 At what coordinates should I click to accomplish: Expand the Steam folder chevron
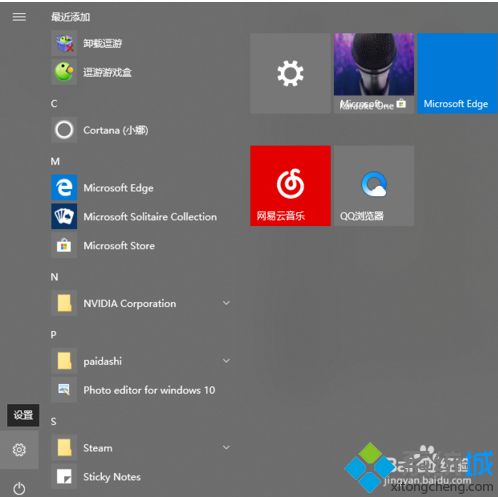point(226,447)
